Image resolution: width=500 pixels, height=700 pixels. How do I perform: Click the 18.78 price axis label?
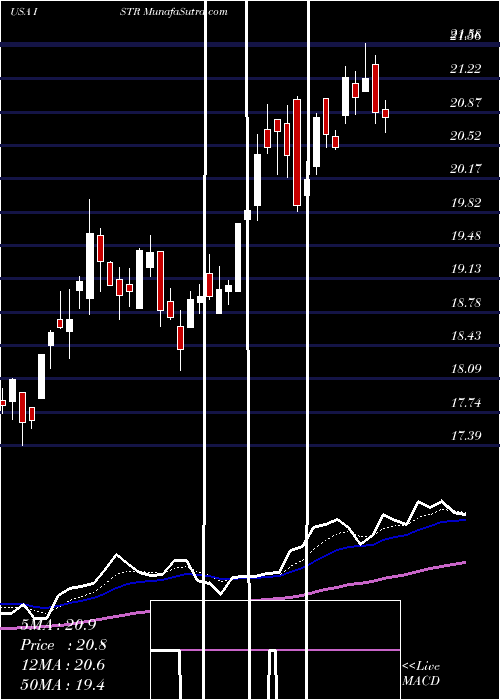[x=466, y=303]
